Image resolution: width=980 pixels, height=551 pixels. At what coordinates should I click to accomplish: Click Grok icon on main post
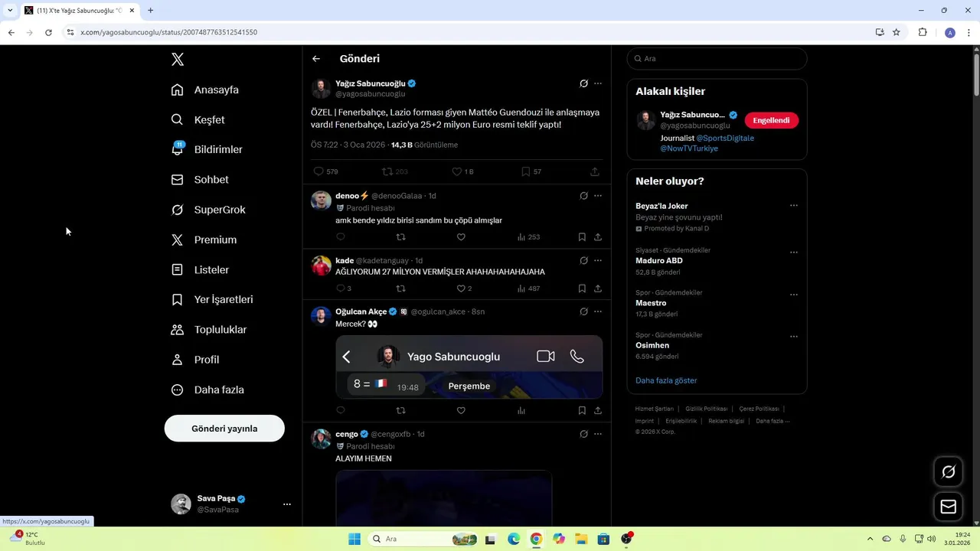pos(583,83)
